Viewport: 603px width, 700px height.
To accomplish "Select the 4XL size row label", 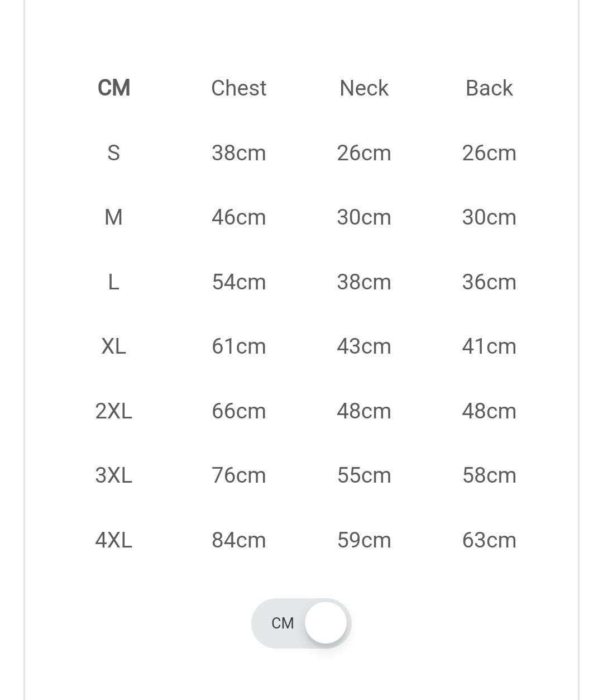I will (x=113, y=540).
